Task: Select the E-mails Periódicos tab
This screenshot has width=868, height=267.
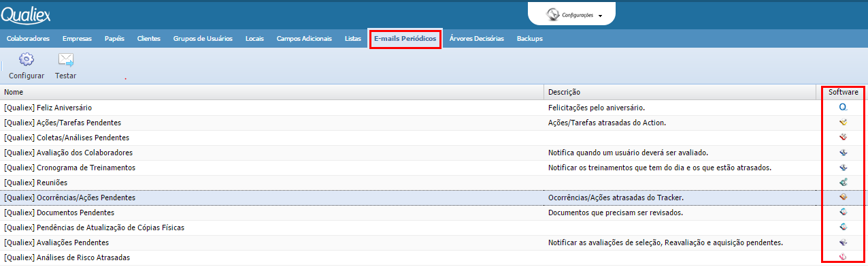Action: [x=405, y=39]
